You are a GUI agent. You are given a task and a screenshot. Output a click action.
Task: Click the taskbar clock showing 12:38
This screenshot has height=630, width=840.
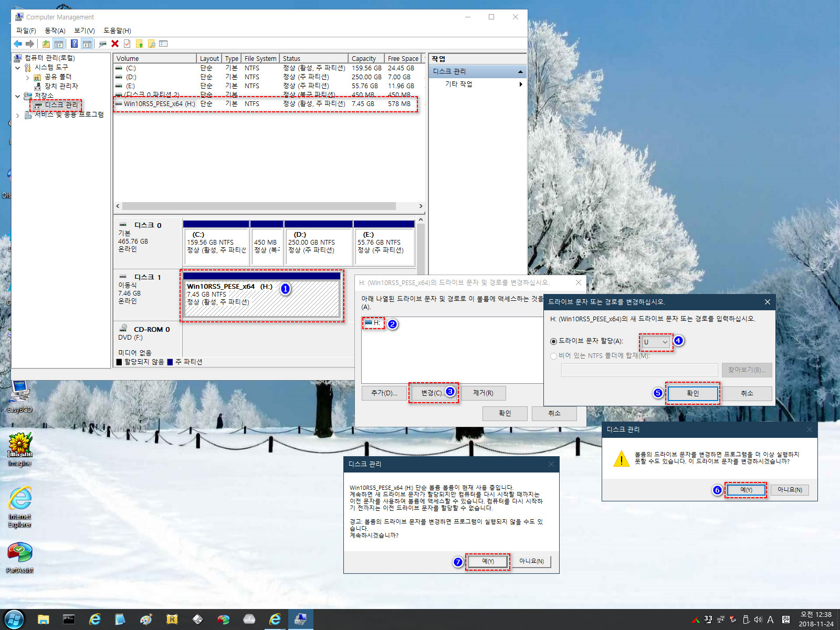click(816, 619)
